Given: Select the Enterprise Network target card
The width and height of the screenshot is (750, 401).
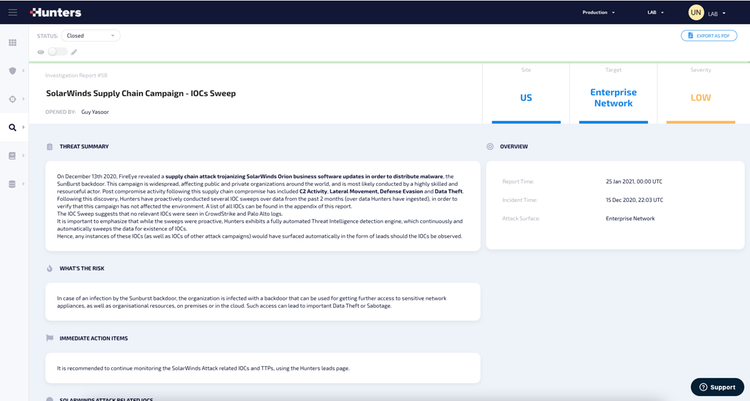Looking at the screenshot, I should click(x=613, y=95).
